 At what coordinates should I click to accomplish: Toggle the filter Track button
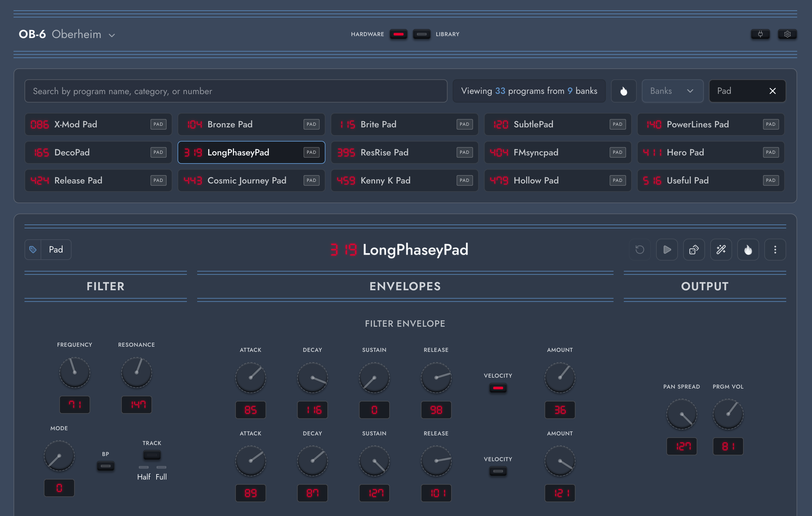pyautogui.click(x=152, y=455)
